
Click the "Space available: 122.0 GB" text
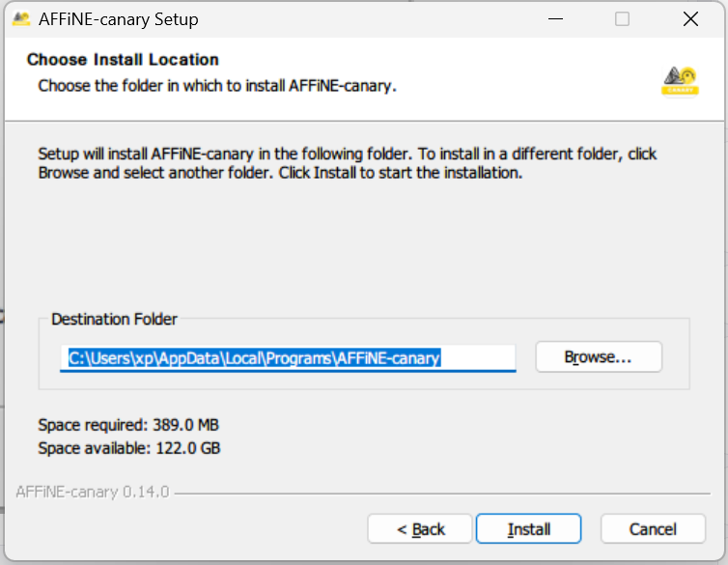click(x=128, y=448)
